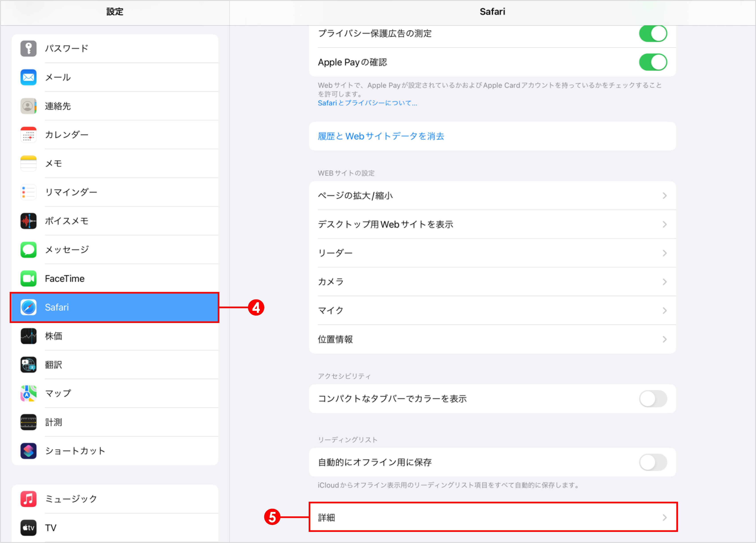Turn off Apple Payの確認
The height and width of the screenshot is (543, 756).
click(x=653, y=62)
